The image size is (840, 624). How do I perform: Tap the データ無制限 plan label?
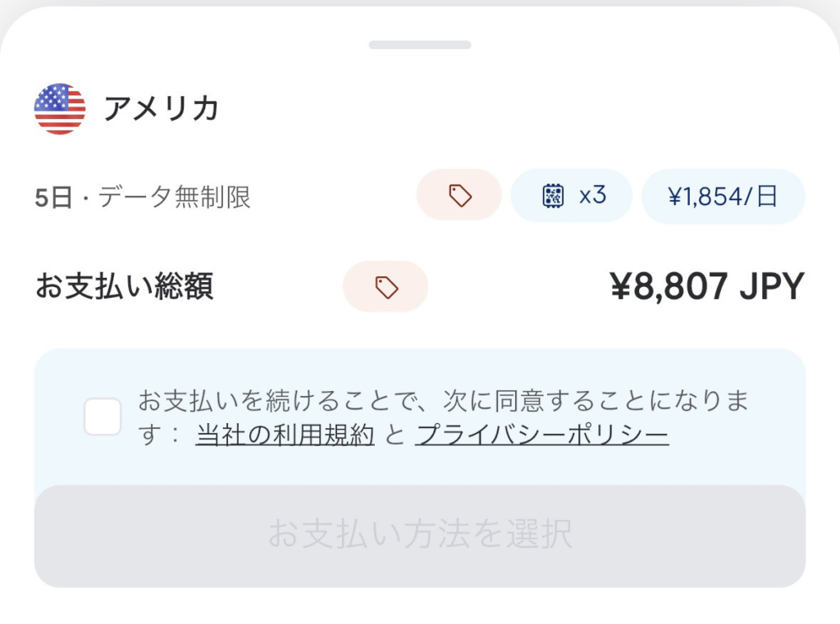click(174, 197)
